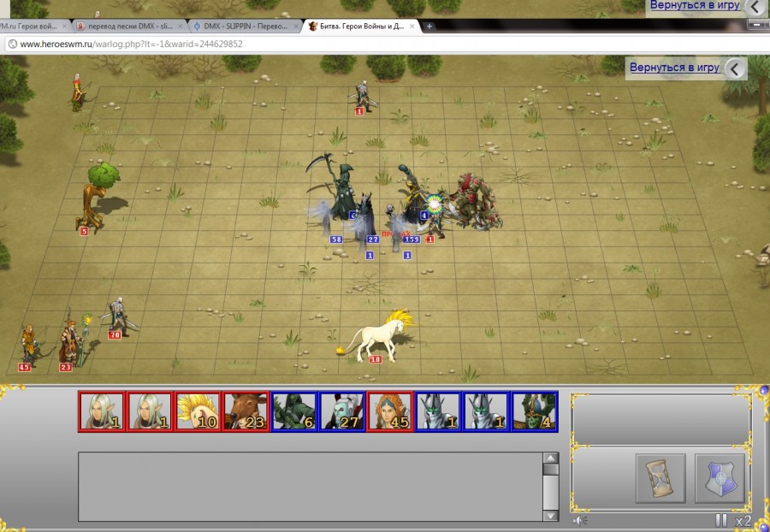770x532 pixels.
Task: Close the перевод песни DMX tab
Action: tap(181, 27)
